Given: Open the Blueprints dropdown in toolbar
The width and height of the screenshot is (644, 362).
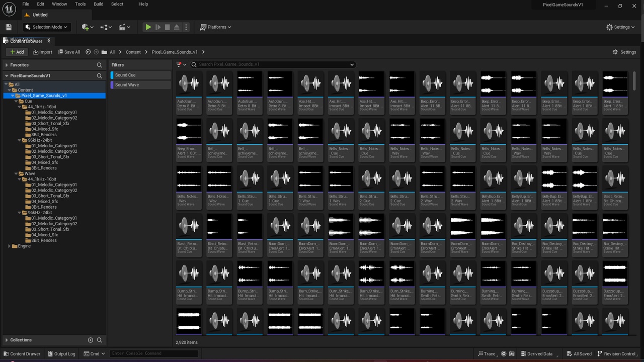Looking at the screenshot, I should pos(106,27).
